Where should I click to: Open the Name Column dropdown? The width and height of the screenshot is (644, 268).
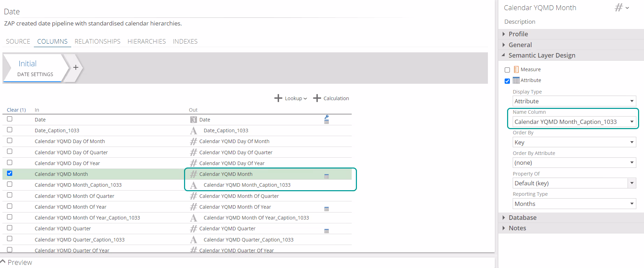pos(574,122)
